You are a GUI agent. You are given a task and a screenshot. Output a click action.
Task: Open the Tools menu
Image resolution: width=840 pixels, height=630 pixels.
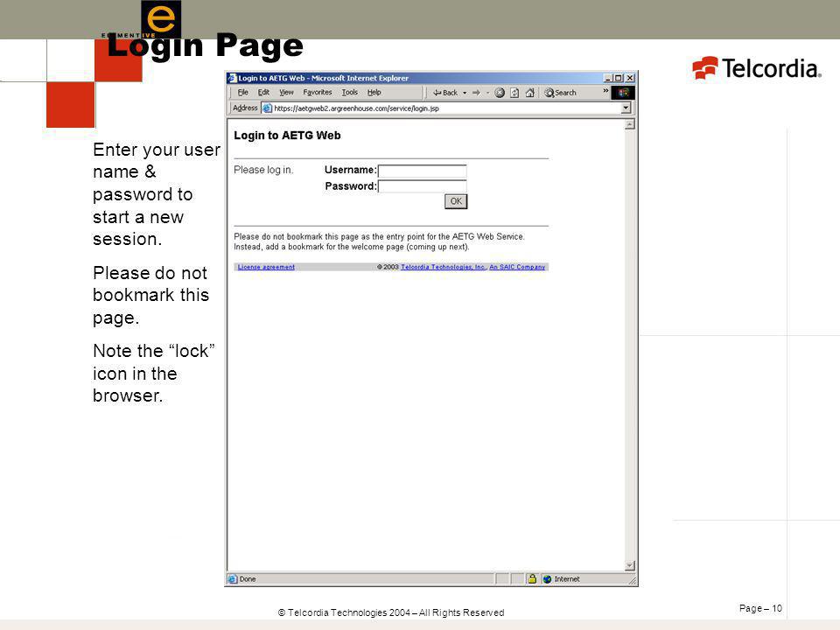tap(349, 92)
